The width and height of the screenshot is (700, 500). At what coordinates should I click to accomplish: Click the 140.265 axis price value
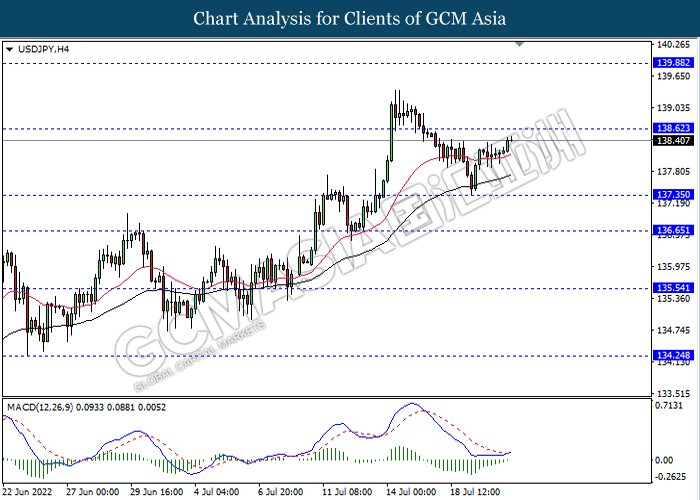[673, 45]
